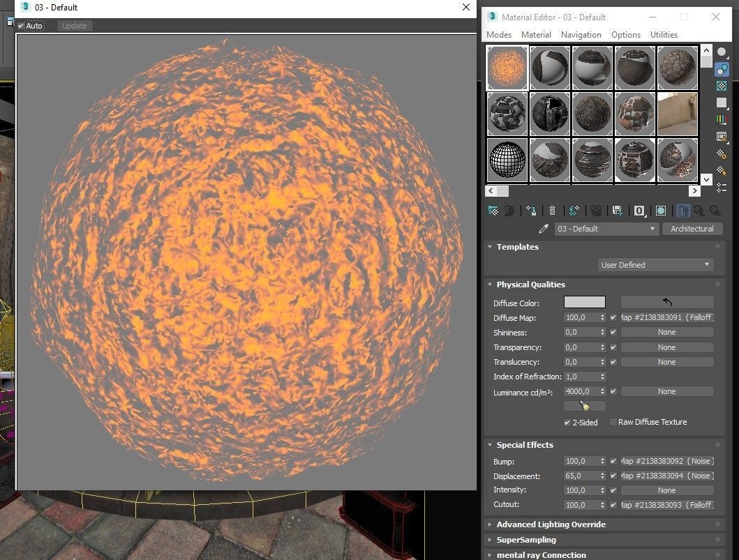This screenshot has width=739, height=560.
Task: Toggle the Show End Result icon
Action: click(x=683, y=211)
